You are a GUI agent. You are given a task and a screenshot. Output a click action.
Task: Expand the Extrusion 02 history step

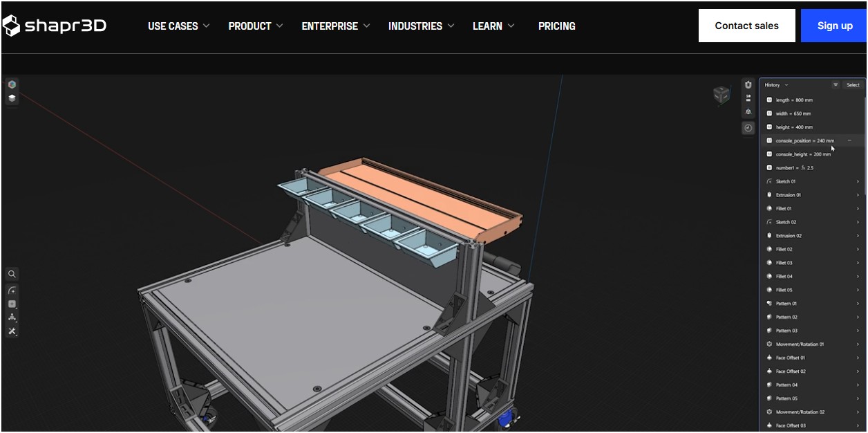click(858, 236)
